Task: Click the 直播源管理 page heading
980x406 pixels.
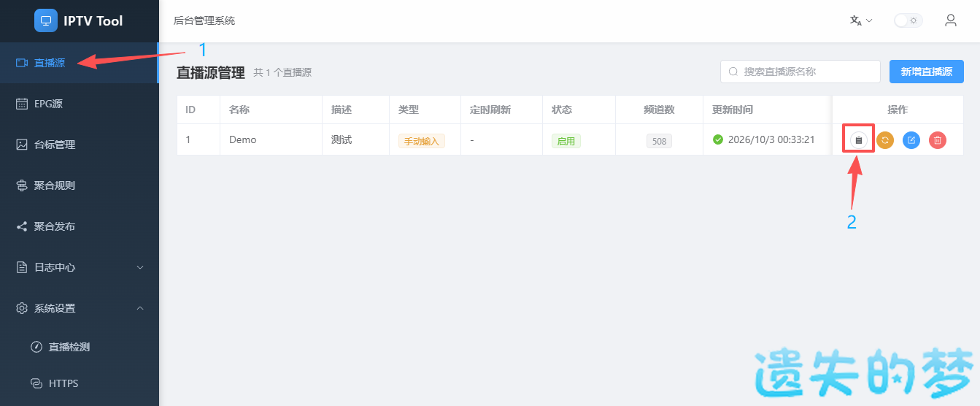Action: pyautogui.click(x=211, y=72)
